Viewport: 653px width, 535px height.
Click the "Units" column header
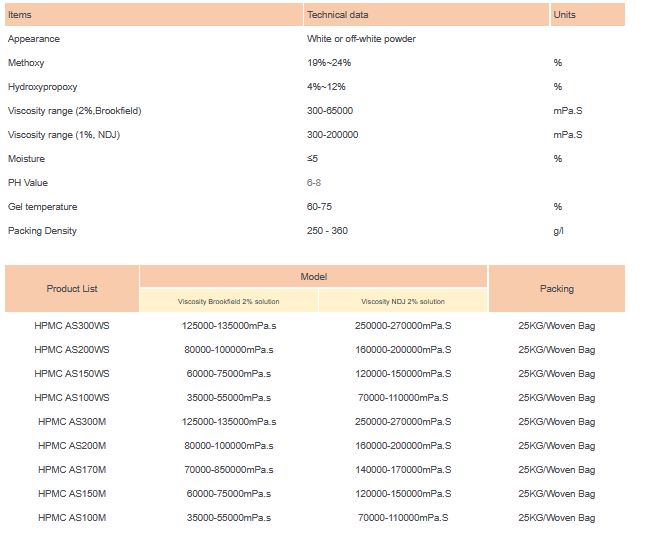pos(564,15)
